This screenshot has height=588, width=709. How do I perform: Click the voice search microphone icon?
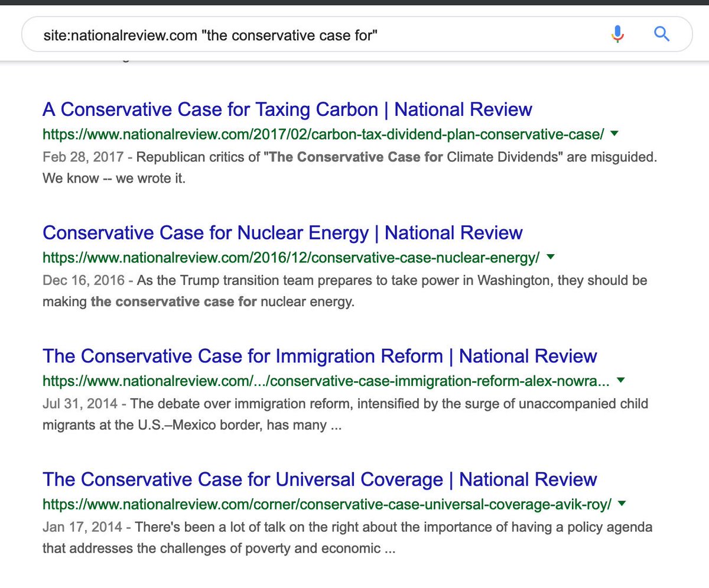[x=617, y=34]
